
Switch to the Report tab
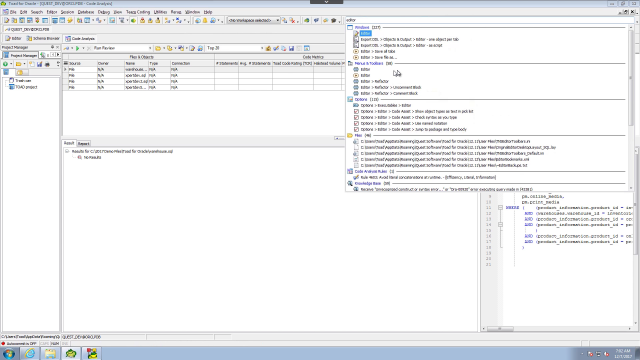(x=83, y=144)
